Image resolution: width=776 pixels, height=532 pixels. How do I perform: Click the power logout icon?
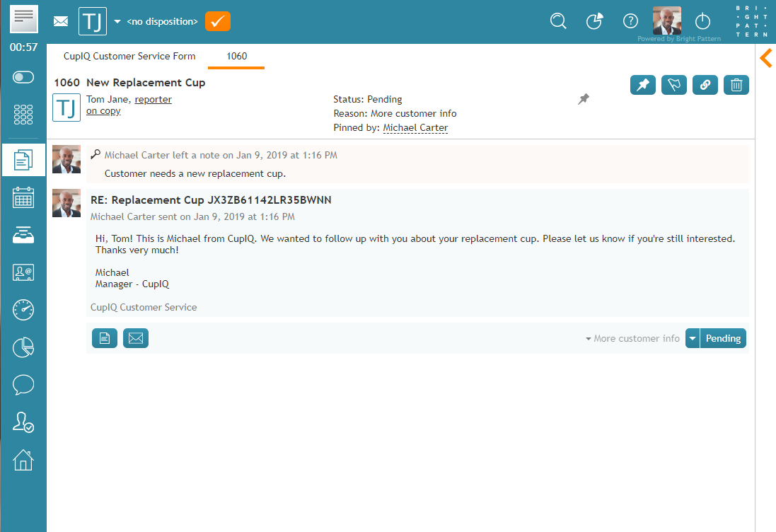click(x=702, y=21)
